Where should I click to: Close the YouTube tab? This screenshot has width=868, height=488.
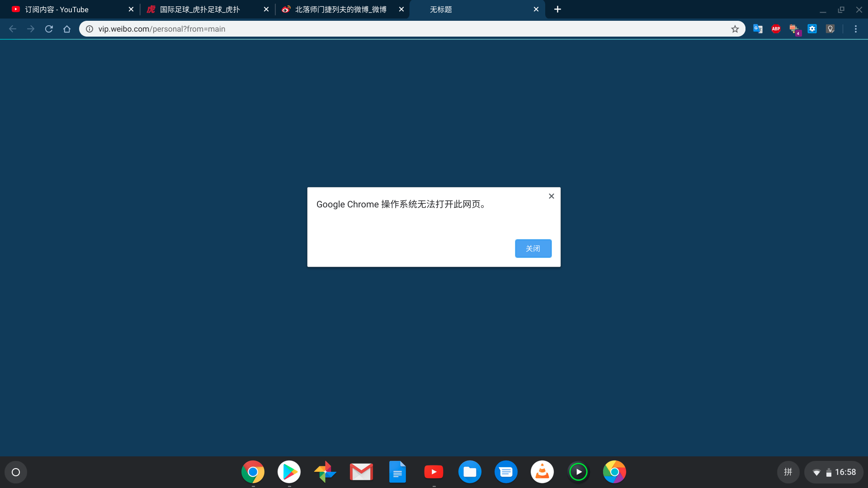point(131,9)
